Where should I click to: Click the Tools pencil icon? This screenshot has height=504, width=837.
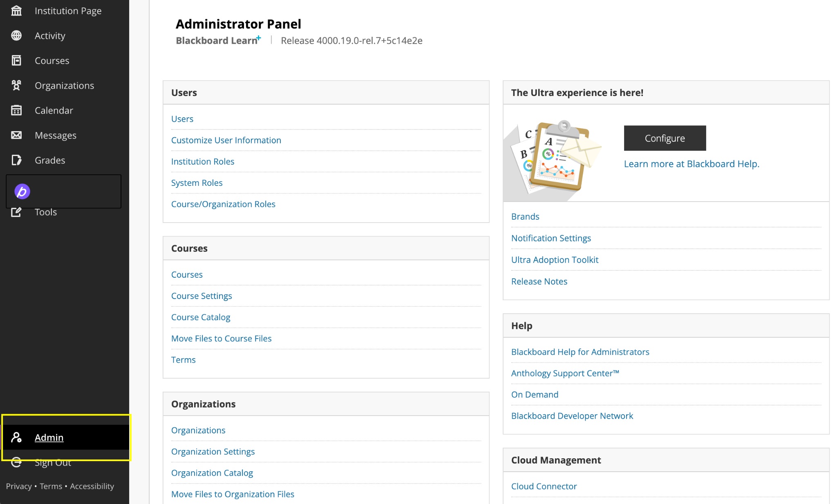point(16,212)
